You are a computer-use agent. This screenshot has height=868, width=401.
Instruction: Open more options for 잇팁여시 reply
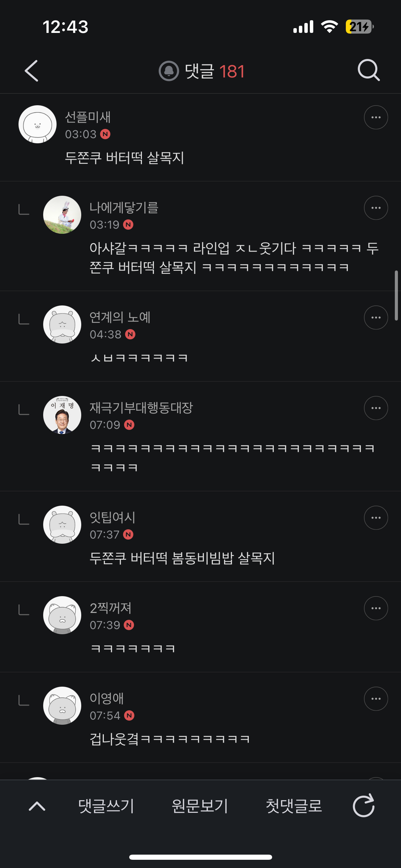(376, 518)
